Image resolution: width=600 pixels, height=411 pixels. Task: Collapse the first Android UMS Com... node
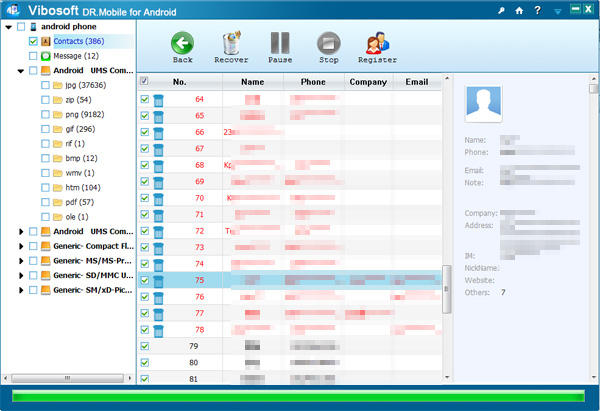tap(21, 71)
